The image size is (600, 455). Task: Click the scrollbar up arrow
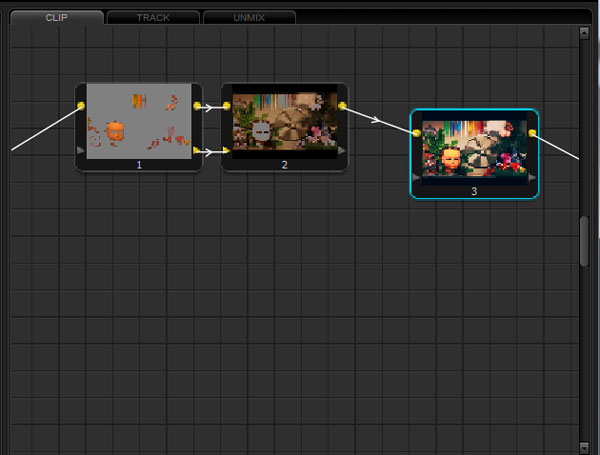click(584, 33)
